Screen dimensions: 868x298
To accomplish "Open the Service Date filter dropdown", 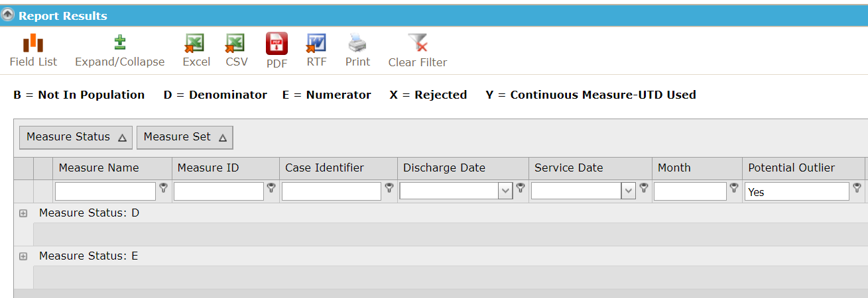I will click(629, 191).
